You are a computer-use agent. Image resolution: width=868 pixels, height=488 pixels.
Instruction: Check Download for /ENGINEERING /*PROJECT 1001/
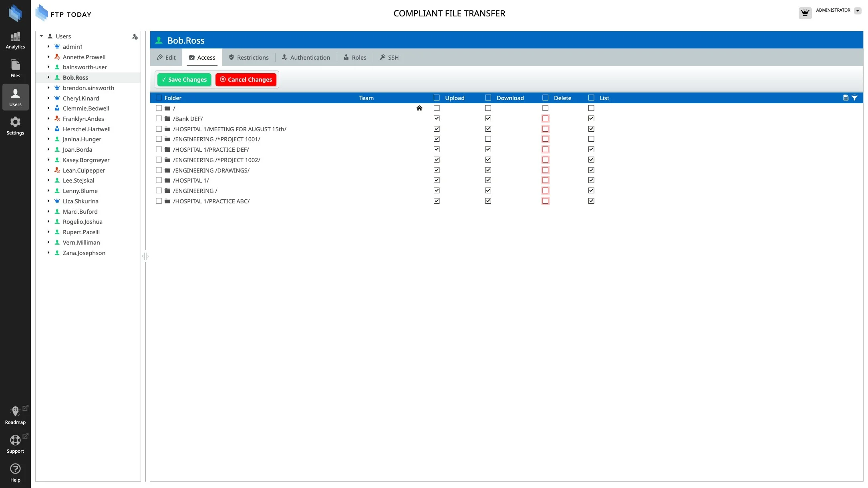click(488, 139)
